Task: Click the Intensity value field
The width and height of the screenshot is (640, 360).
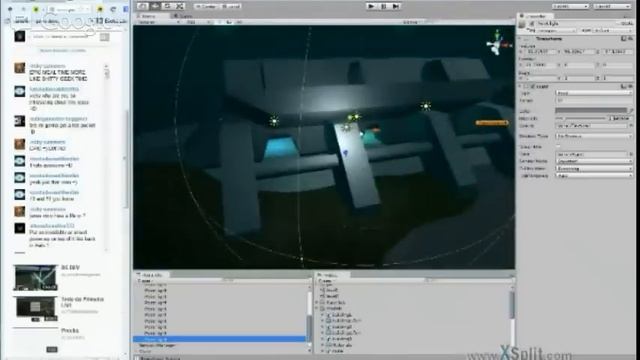Action: click(x=621, y=118)
